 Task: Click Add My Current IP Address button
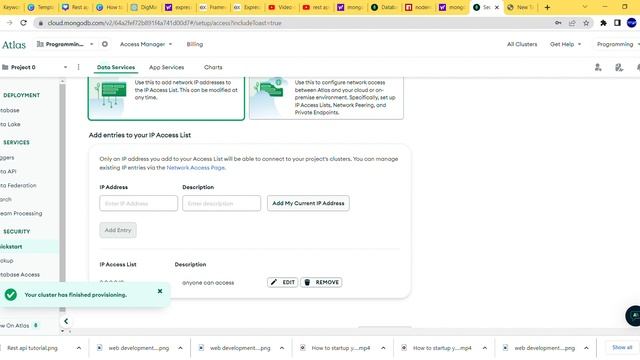pyautogui.click(x=308, y=203)
